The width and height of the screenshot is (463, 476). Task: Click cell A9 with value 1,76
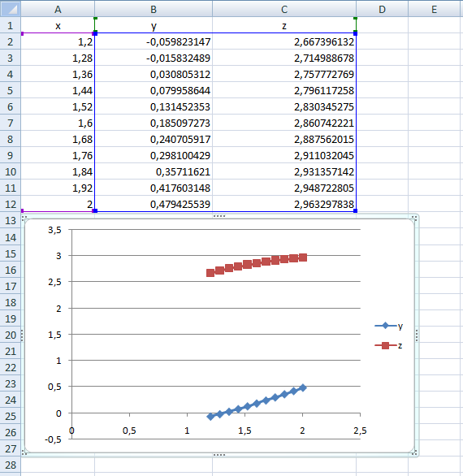[58, 155]
